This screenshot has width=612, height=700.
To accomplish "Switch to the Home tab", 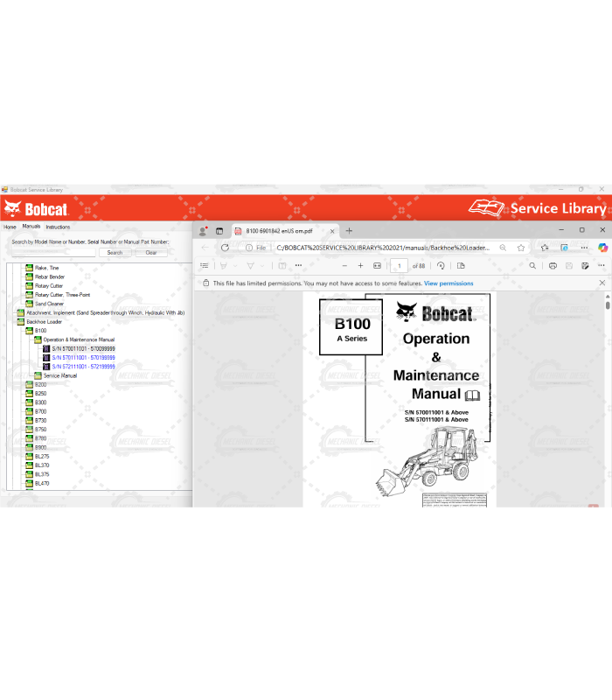I will tap(10, 227).
